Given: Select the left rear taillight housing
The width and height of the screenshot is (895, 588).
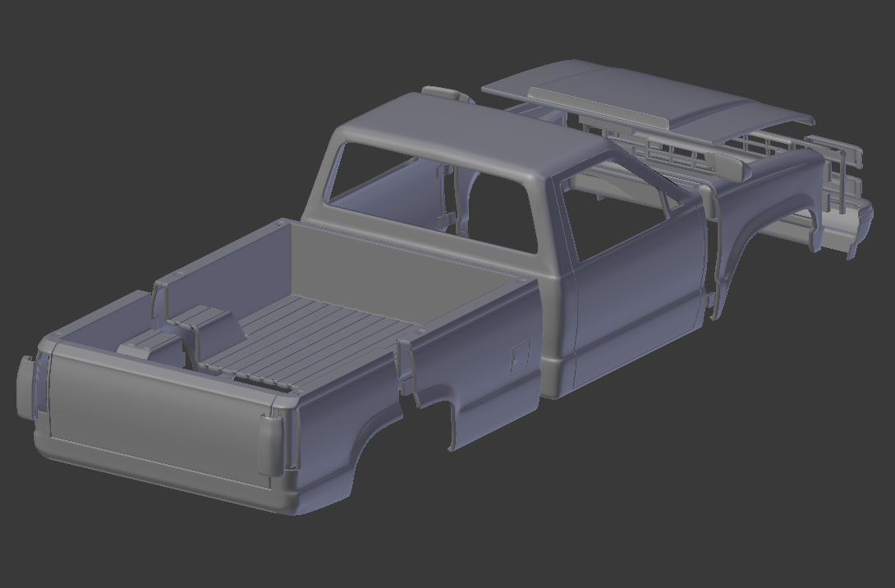Looking at the screenshot, I should (25, 387).
